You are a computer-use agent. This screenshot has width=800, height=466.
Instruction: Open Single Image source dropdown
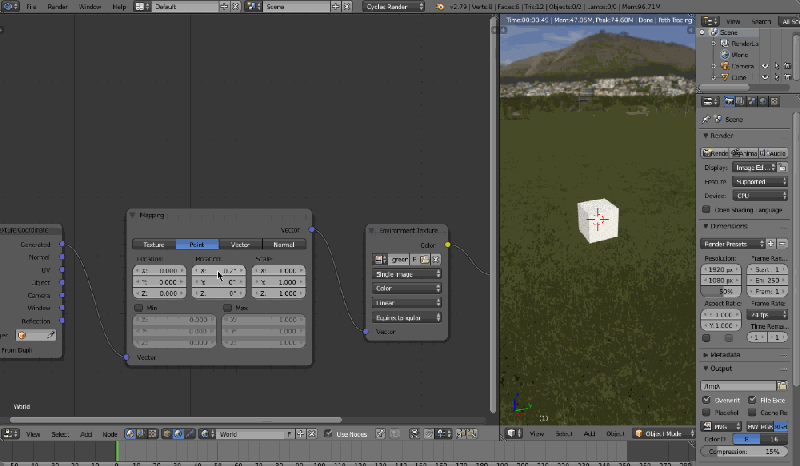point(407,274)
